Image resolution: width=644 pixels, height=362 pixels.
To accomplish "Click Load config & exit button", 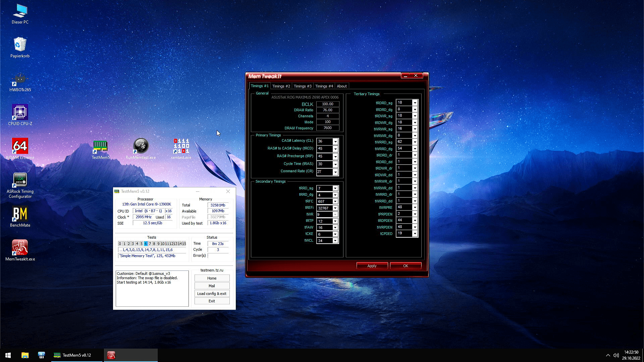I will click(212, 294).
